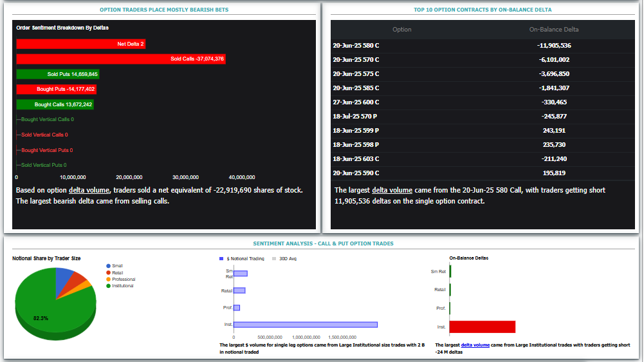Click the Sm Ret notional trading bar
Image resolution: width=644 pixels, height=362 pixels.
241,274
